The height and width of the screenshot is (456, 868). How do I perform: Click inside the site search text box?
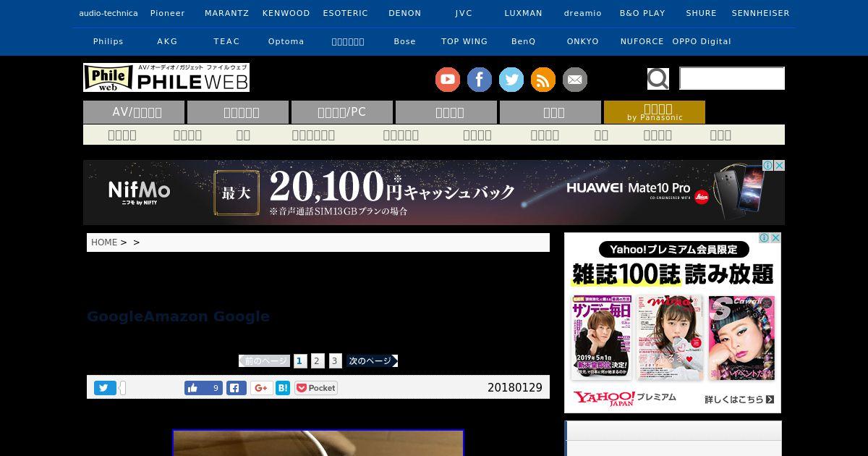coord(732,78)
